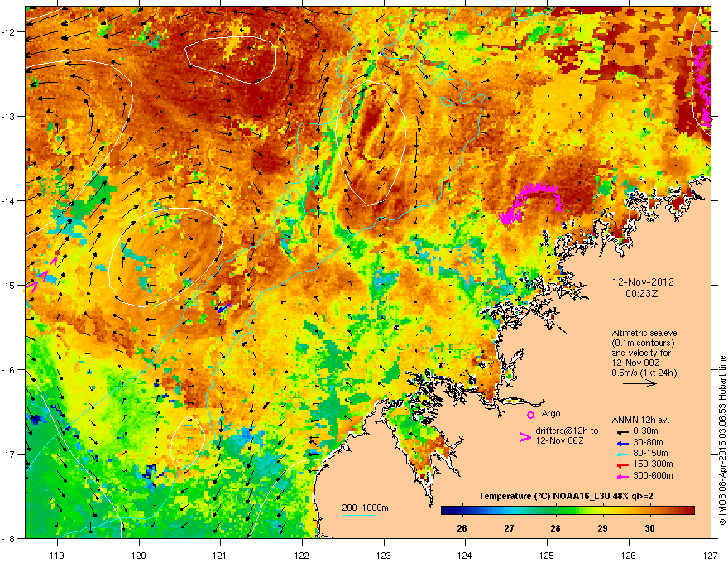The width and height of the screenshot is (728, 563).
Task: Click the '150-300m' depth label
Action: point(653,464)
